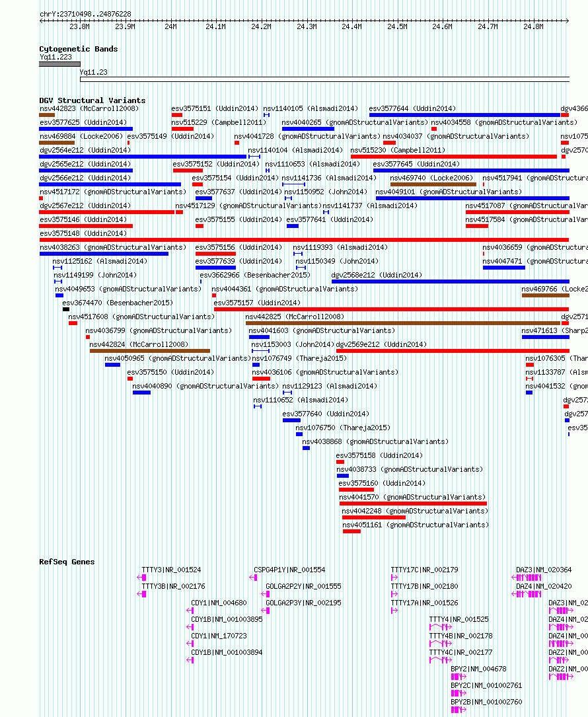Open variant esv3575156 (Uddin2014) label
The image size is (588, 717).
pyautogui.click(x=239, y=247)
